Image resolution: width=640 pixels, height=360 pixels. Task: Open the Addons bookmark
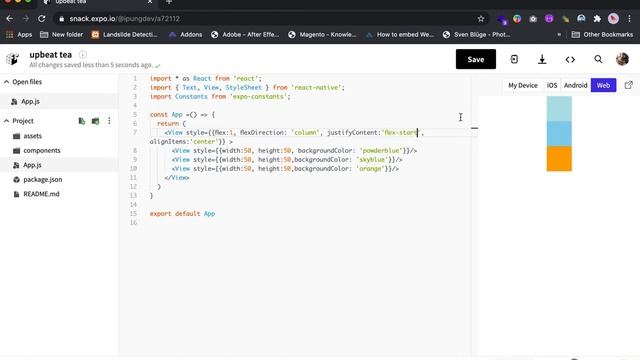point(186,35)
